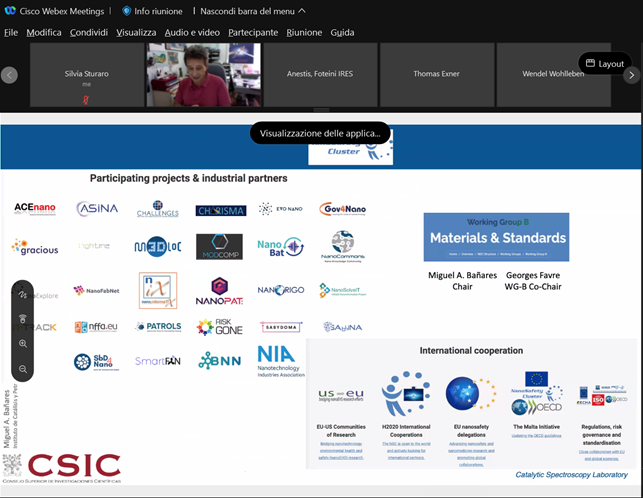The height and width of the screenshot is (498, 643).
Task: Open the Riunione menu
Action: pyautogui.click(x=304, y=32)
